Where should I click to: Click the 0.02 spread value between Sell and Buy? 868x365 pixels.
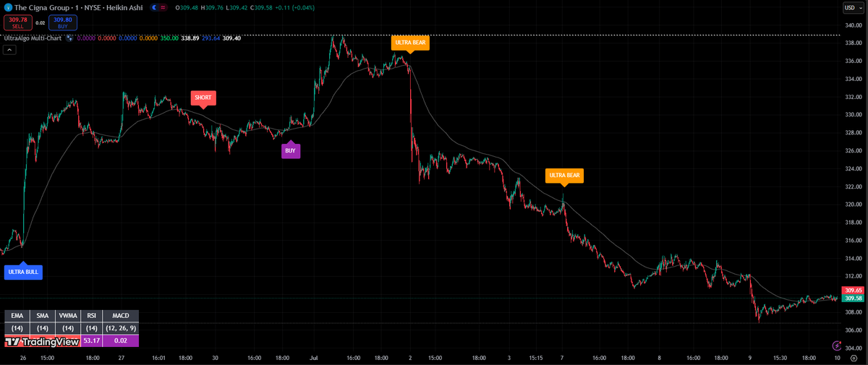[41, 22]
